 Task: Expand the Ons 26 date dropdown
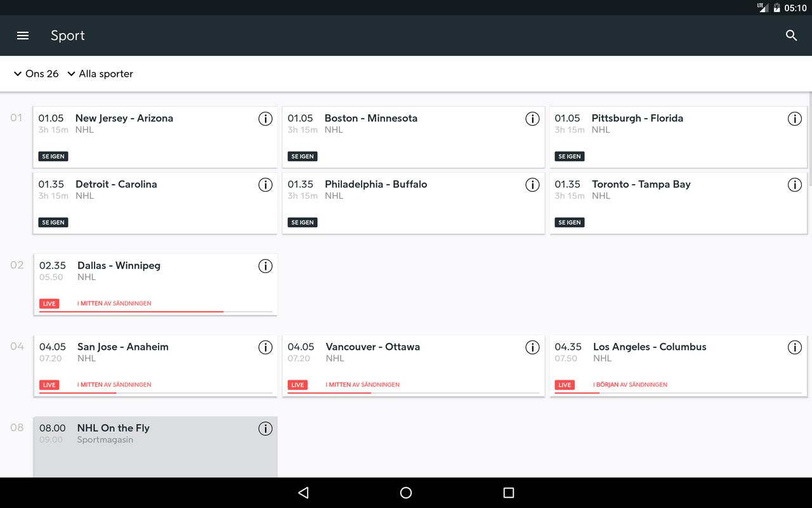(x=36, y=74)
